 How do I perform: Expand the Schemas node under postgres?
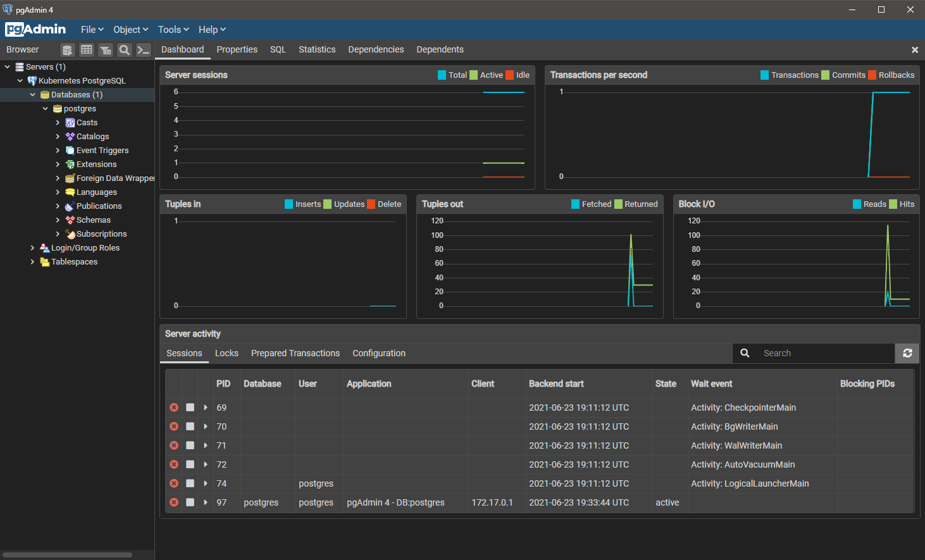coord(56,220)
